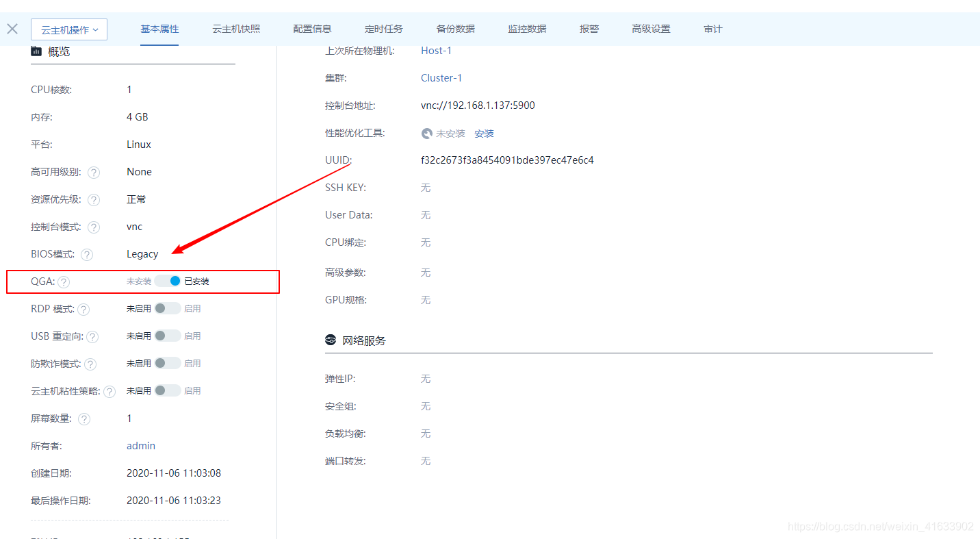The width and height of the screenshot is (980, 539).
Task: Click the User Data value 无
Action: [x=426, y=215]
